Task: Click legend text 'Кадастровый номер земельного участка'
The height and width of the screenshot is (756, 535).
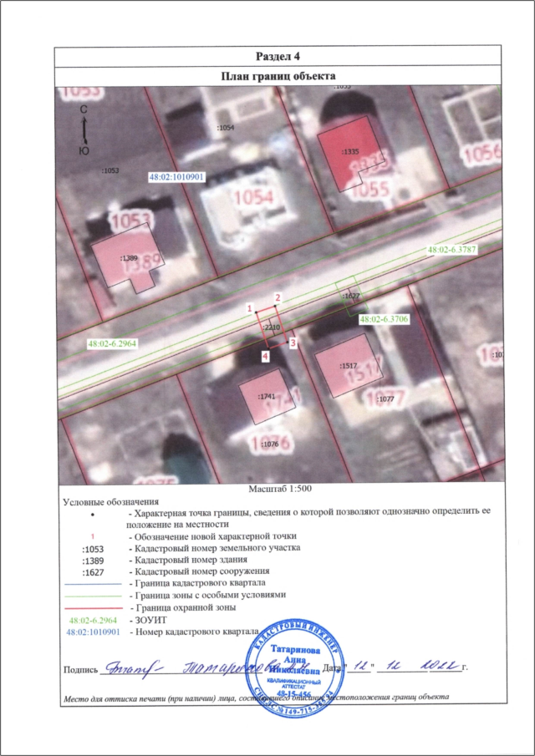Action: (218, 548)
